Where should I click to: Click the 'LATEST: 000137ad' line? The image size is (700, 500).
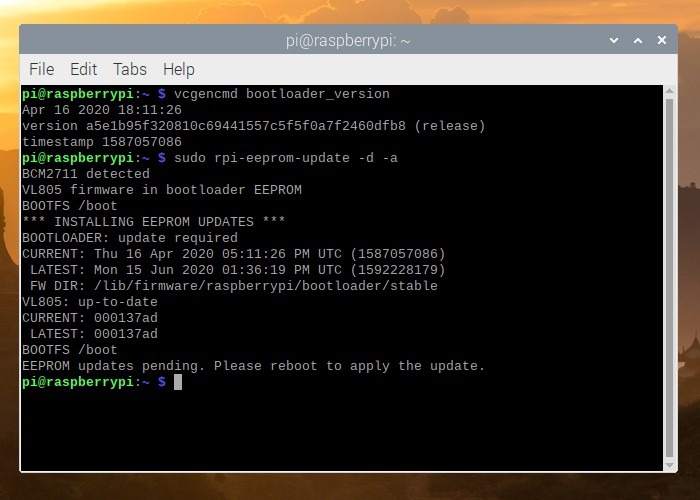94,334
